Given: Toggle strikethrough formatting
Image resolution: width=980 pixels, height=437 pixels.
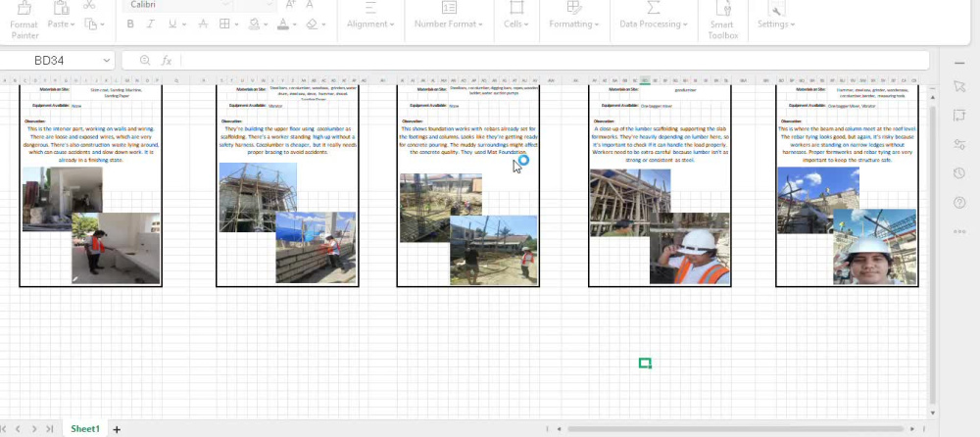Looking at the screenshot, I should [x=203, y=24].
